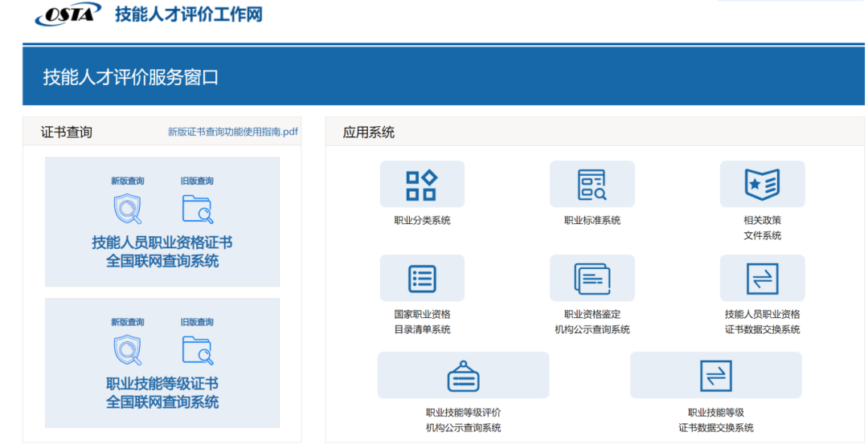868x448 pixels.
Task: Open the 职业分类系统 grid icon
Action: pyautogui.click(x=422, y=185)
